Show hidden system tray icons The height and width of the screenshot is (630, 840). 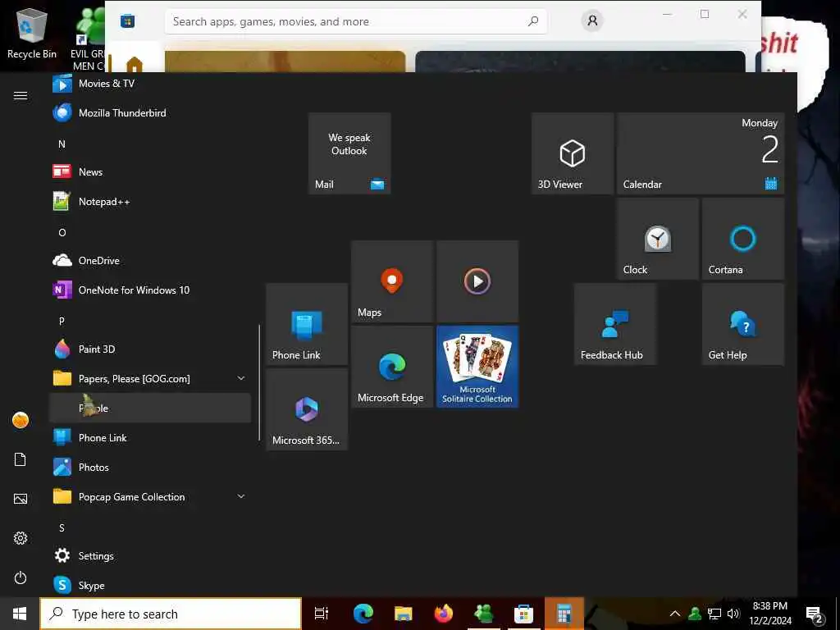[675, 614]
